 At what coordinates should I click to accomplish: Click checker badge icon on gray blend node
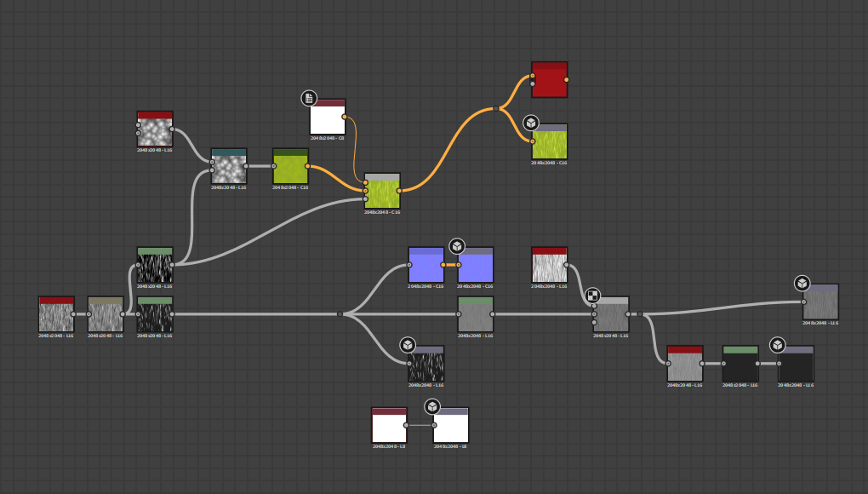point(593,296)
